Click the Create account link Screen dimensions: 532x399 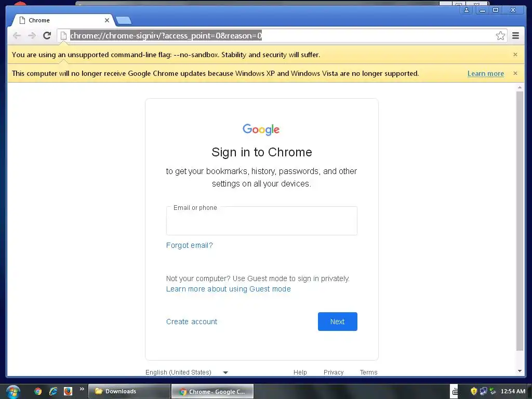pos(192,322)
